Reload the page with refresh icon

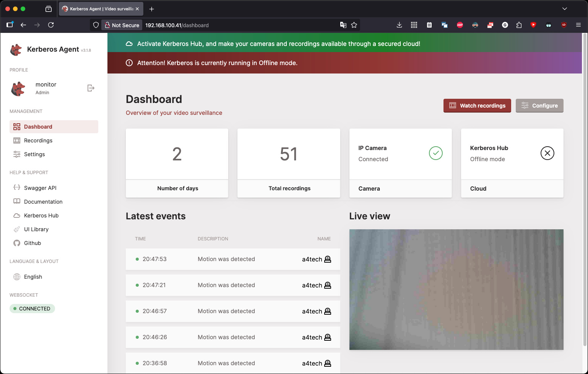coord(51,25)
